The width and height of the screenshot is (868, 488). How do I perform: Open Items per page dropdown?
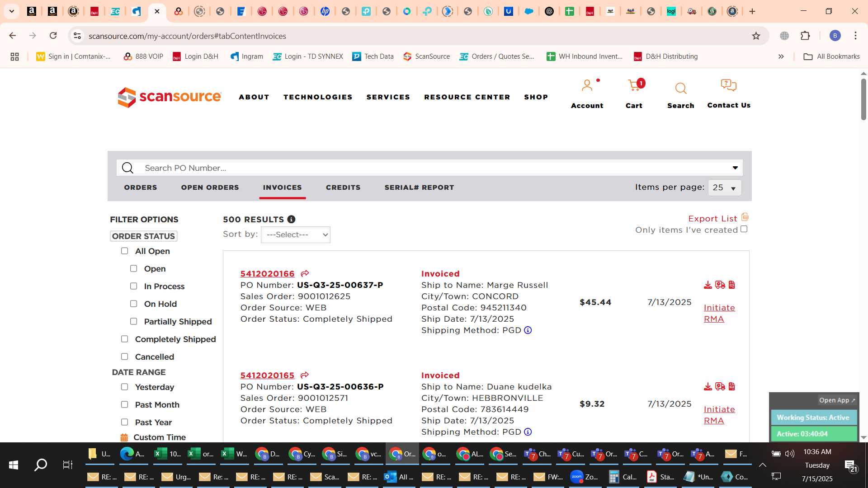[x=725, y=188]
